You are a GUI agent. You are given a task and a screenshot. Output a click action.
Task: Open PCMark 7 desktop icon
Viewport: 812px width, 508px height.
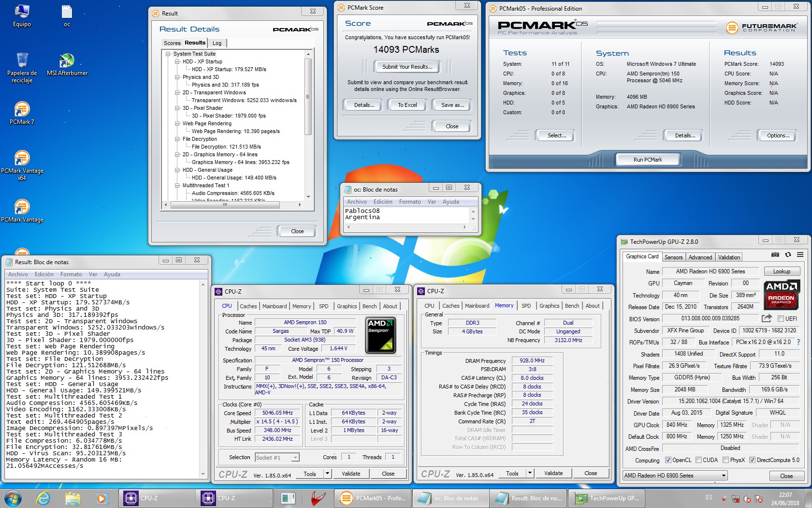click(22, 113)
